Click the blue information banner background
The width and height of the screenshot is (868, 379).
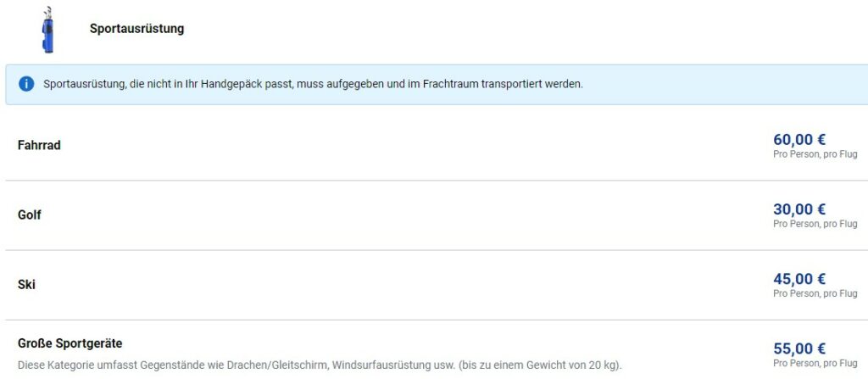[x=720, y=84]
